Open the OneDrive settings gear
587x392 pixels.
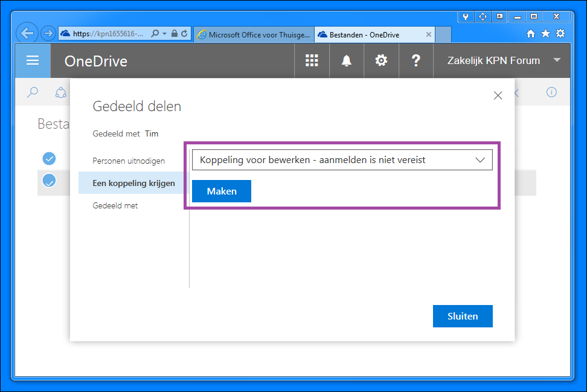click(381, 60)
